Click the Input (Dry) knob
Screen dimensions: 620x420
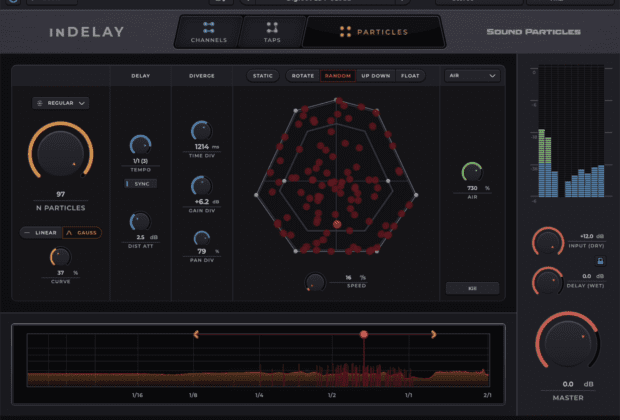[548, 242]
